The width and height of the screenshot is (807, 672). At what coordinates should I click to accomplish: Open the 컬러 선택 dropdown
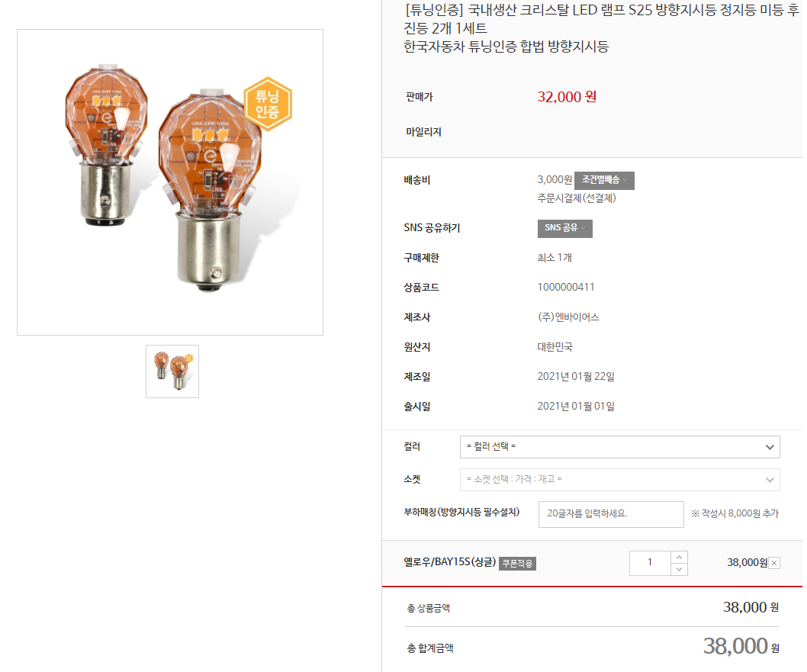[619, 447]
